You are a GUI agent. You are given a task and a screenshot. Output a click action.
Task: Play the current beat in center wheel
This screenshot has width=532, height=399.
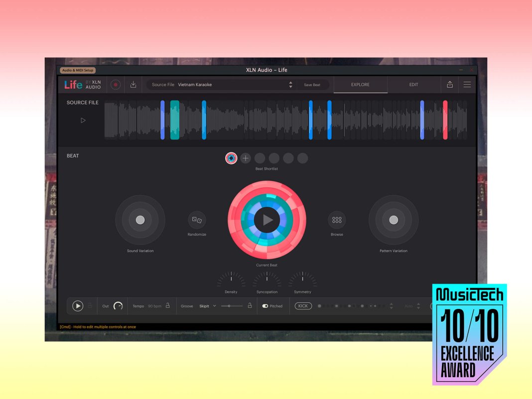pos(267,220)
